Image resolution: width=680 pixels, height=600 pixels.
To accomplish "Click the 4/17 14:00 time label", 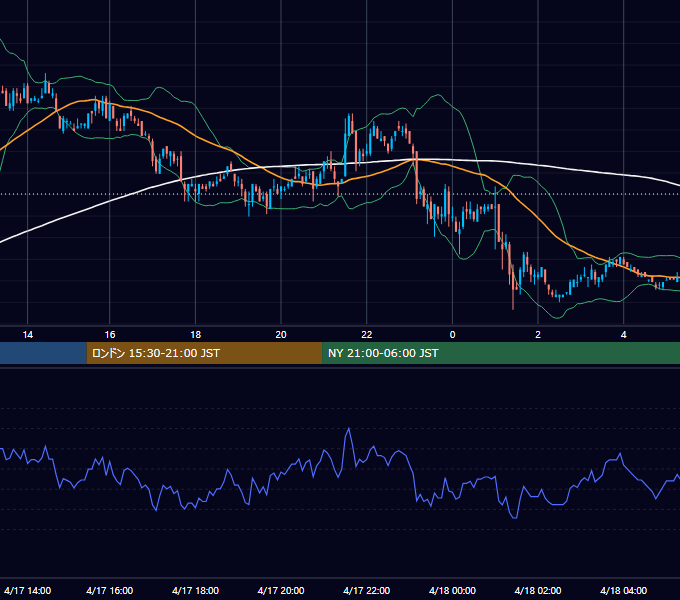I will (x=27, y=590).
